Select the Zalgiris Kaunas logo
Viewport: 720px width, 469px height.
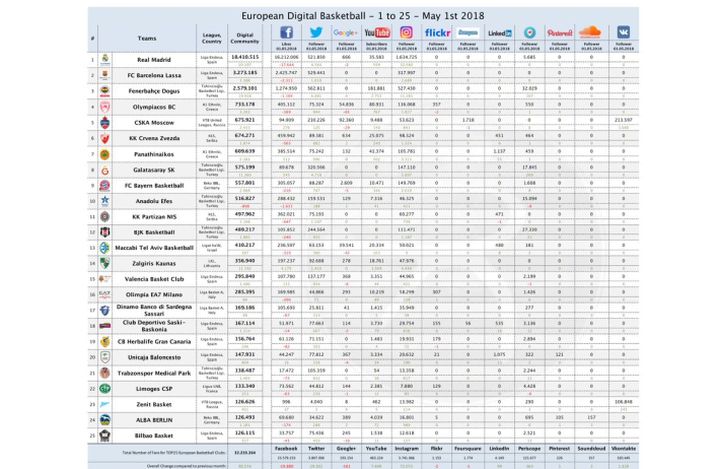point(105,263)
